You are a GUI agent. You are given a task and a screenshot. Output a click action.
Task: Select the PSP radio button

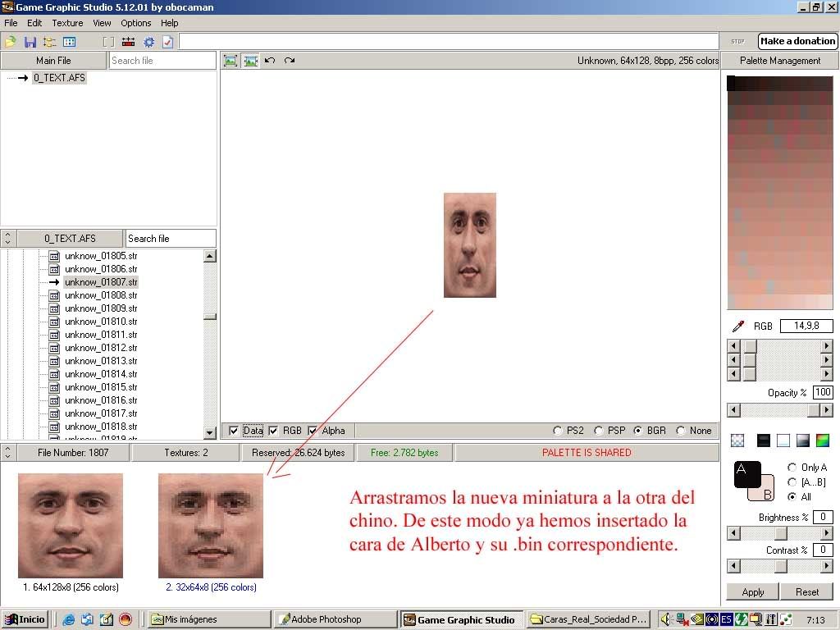pos(598,431)
